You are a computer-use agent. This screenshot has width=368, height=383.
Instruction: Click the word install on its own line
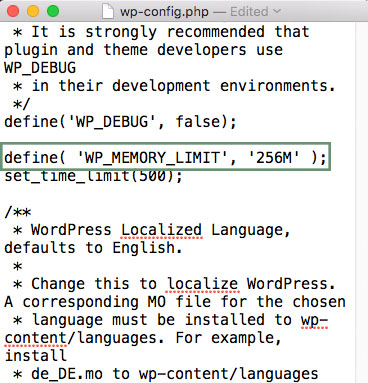[35, 356]
